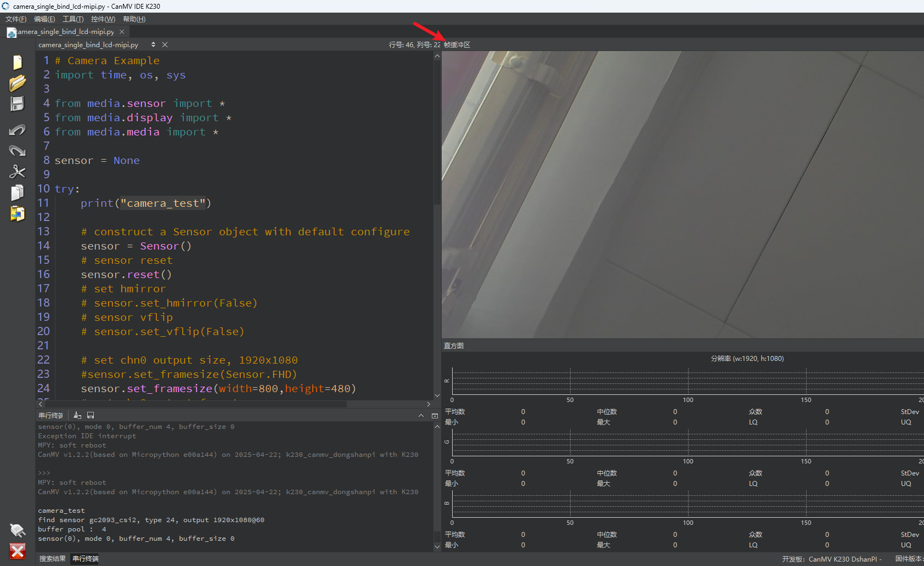924x566 pixels.
Task: Close the camera_single_bind_lcd-mipi.py tab
Action: (x=122, y=32)
